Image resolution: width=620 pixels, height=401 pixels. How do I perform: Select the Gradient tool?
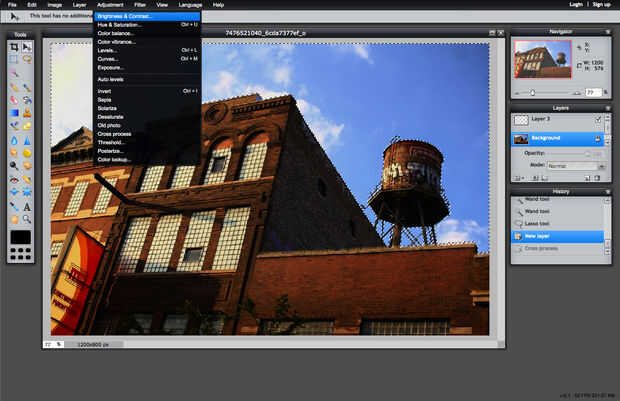(x=14, y=113)
